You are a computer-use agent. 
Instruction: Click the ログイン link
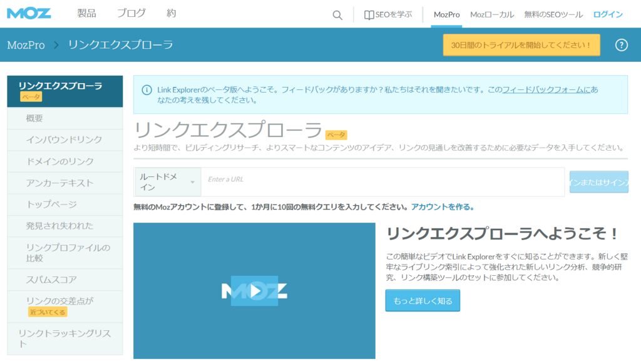(x=608, y=15)
